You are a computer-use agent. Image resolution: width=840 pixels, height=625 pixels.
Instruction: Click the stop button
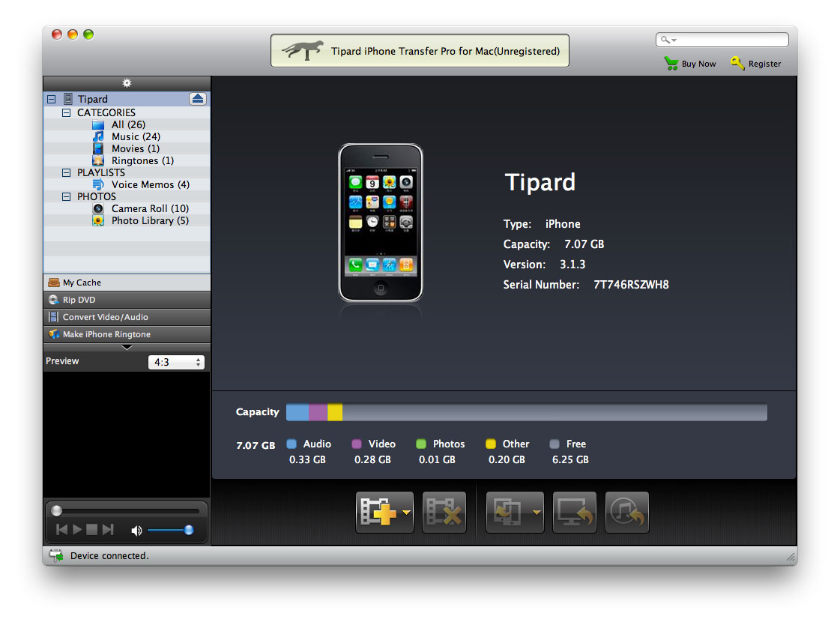92,530
